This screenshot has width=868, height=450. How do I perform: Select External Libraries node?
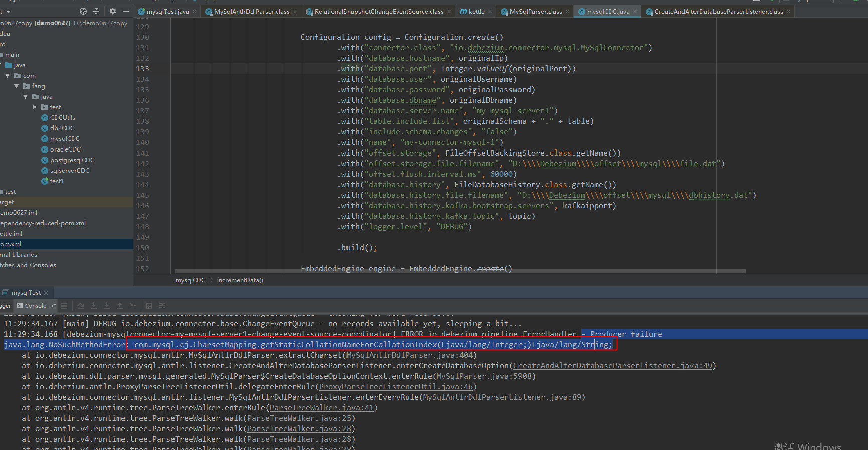pyautogui.click(x=19, y=255)
